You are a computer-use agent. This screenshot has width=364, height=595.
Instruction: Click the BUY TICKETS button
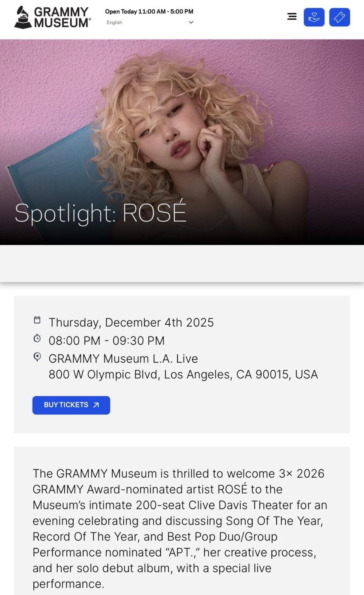(x=71, y=405)
